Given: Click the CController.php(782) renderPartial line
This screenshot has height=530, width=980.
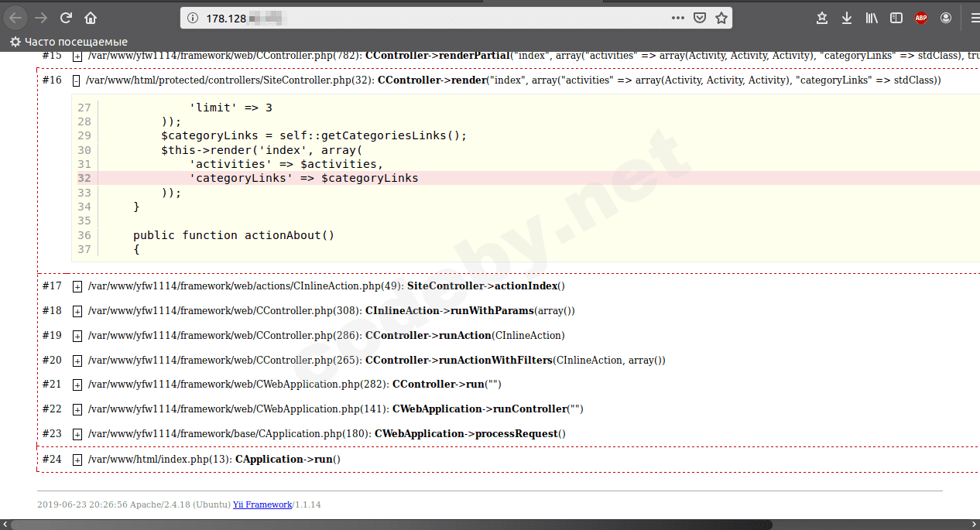Looking at the screenshot, I should [x=534, y=56].
